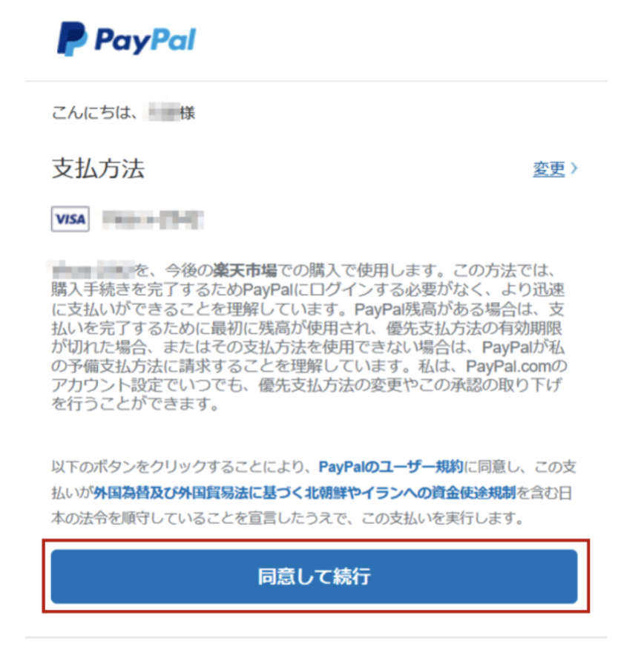Click the blurred customer name before 様
Screen dimensions: 644x653
click(x=164, y=112)
